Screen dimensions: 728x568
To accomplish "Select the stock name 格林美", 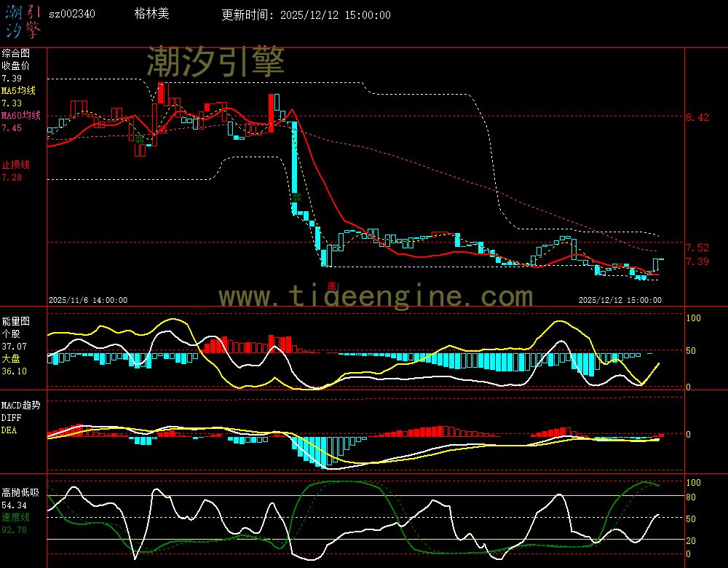I will 151,14.
